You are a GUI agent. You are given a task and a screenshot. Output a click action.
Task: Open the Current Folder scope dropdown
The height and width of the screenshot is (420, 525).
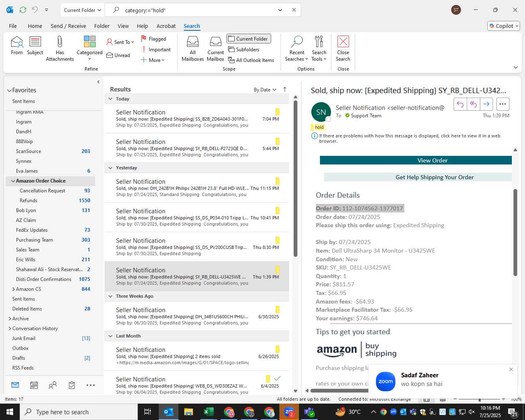pyautogui.click(x=82, y=10)
